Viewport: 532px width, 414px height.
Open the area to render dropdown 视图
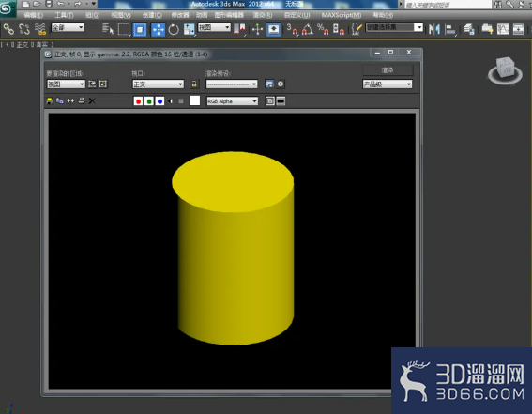click(66, 84)
